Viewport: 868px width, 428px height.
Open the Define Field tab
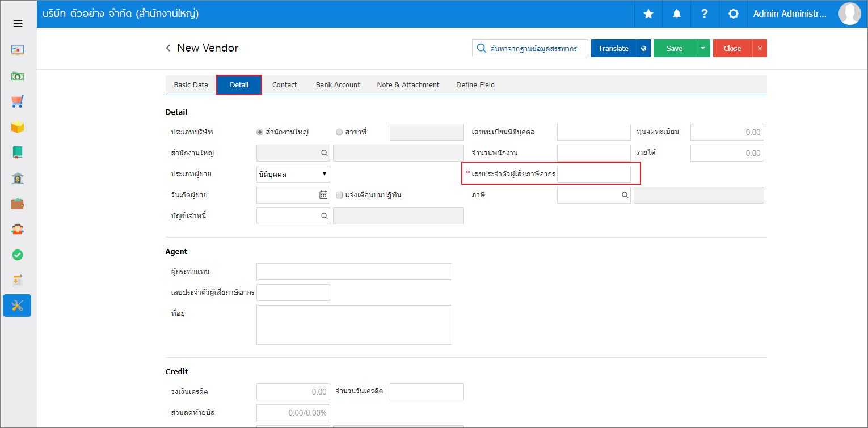(475, 84)
